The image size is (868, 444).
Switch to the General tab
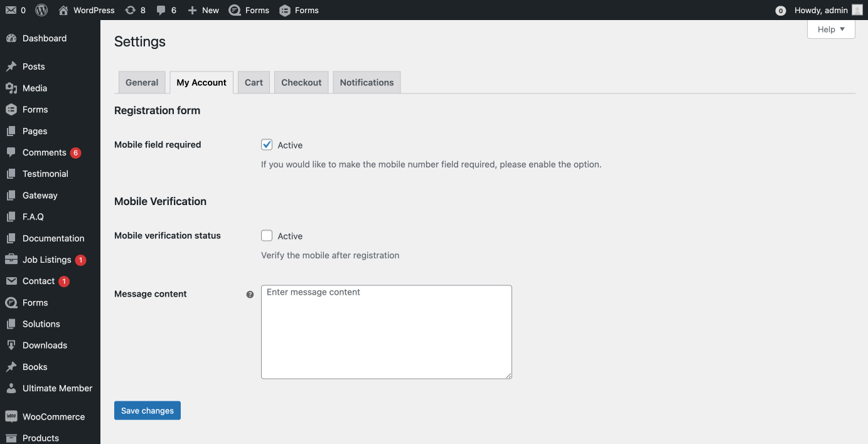point(142,82)
